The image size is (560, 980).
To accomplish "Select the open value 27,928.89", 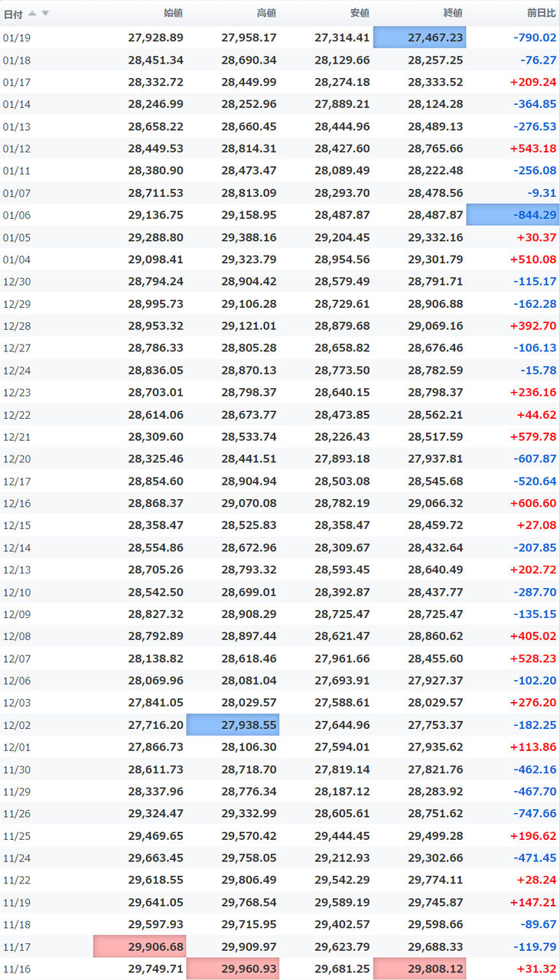I will [x=156, y=38].
